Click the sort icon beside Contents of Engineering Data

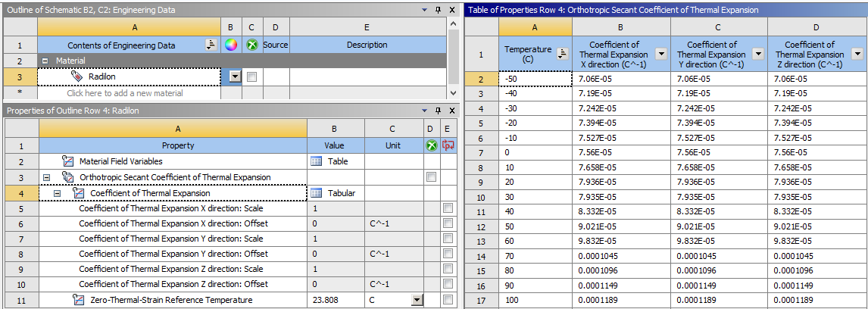pos(211,45)
